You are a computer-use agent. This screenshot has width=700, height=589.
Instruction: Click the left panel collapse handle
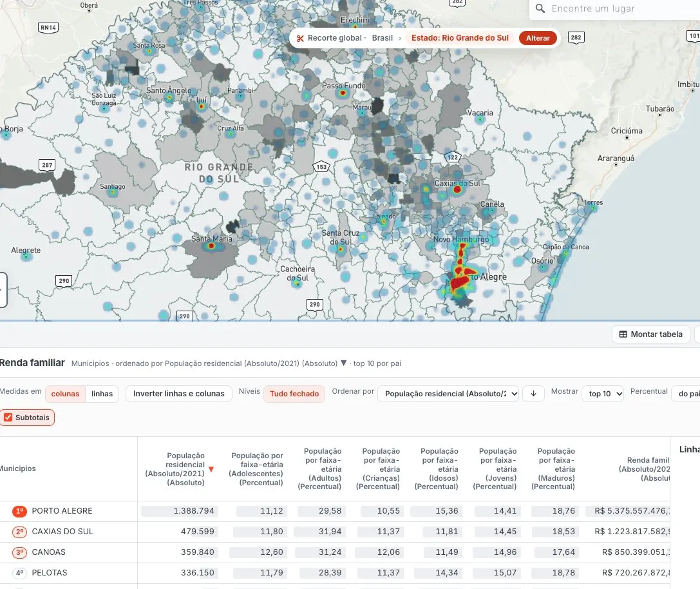click(x=3, y=290)
